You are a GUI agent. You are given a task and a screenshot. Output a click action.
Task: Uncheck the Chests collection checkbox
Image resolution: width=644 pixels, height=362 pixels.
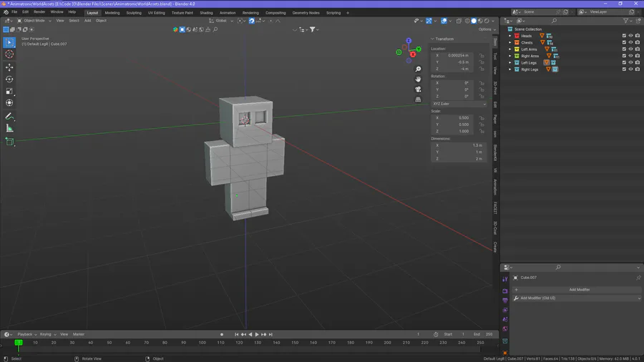click(x=624, y=43)
